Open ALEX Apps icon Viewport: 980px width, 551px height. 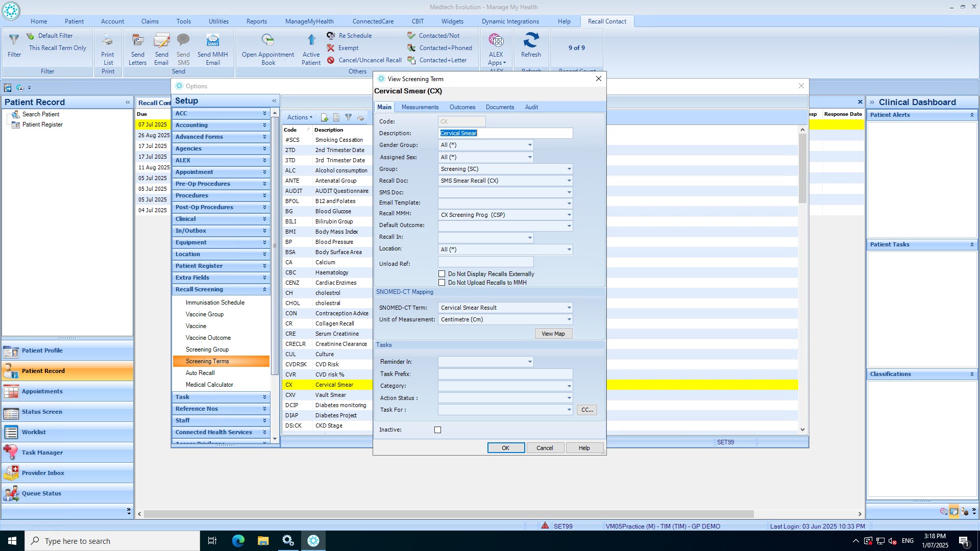496,40
